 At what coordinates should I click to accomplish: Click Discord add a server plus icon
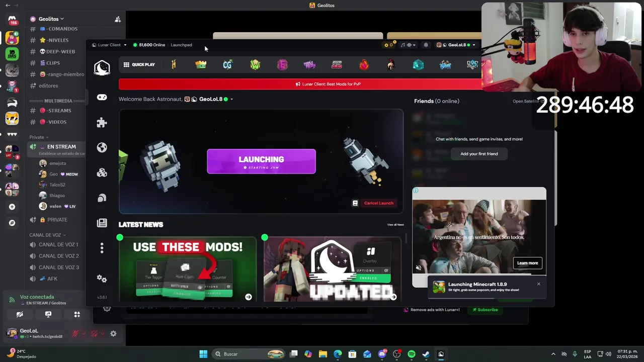[x=12, y=207]
